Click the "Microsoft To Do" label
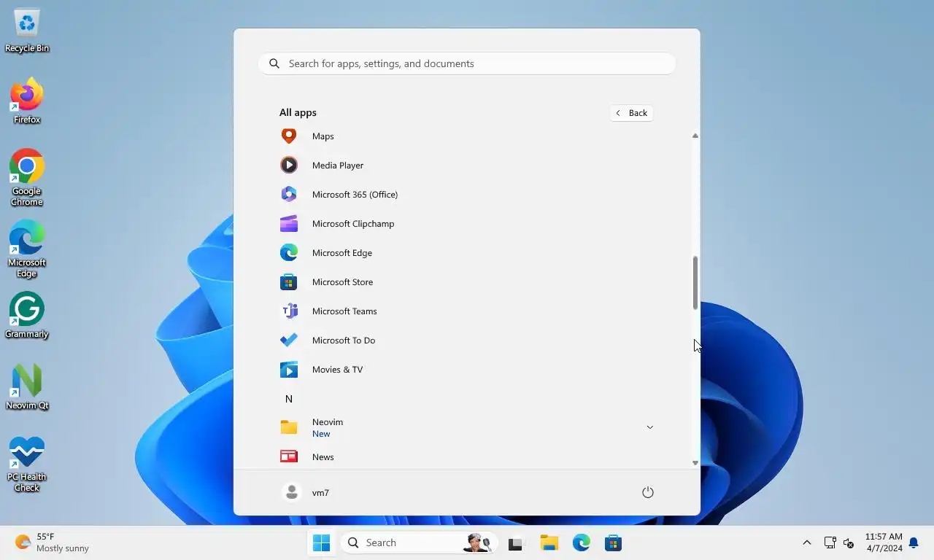Image resolution: width=934 pixels, height=560 pixels. click(344, 341)
